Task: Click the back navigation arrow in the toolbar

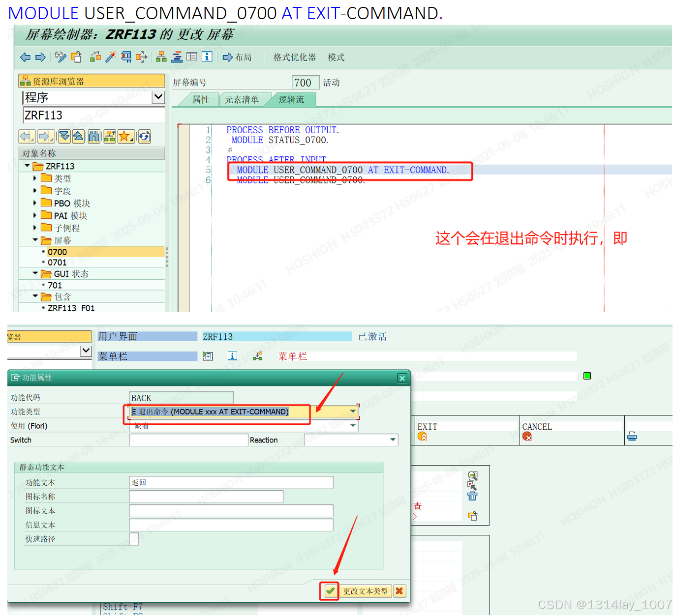Action: pos(25,57)
